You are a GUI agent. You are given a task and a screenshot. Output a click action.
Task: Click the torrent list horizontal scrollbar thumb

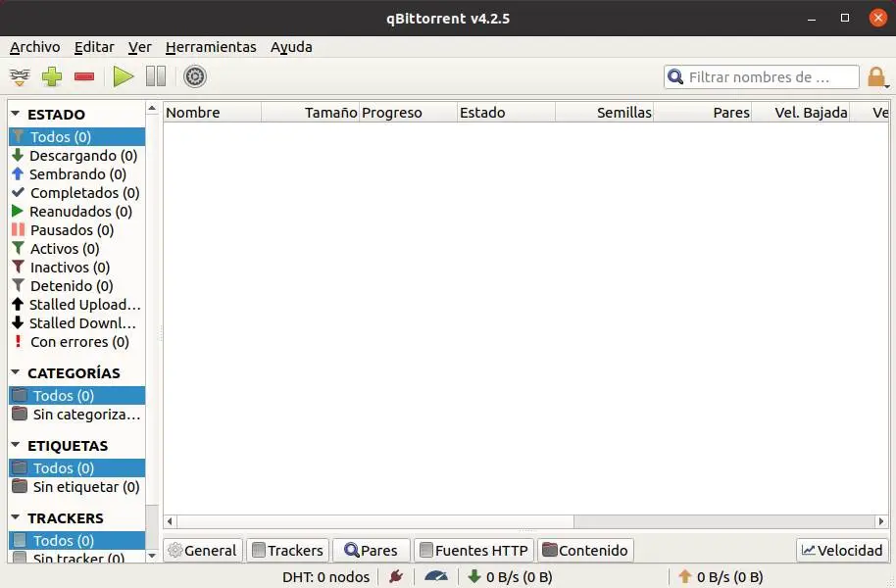[x=375, y=521]
